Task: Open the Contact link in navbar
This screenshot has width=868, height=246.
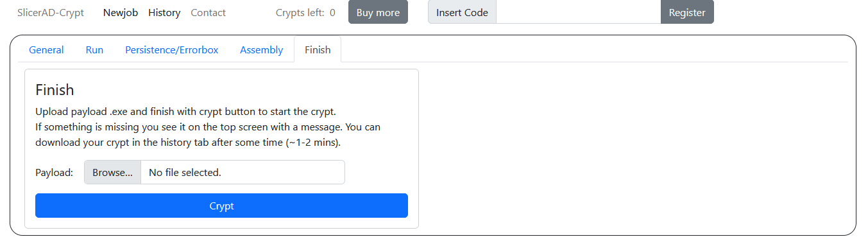Action: (x=208, y=12)
